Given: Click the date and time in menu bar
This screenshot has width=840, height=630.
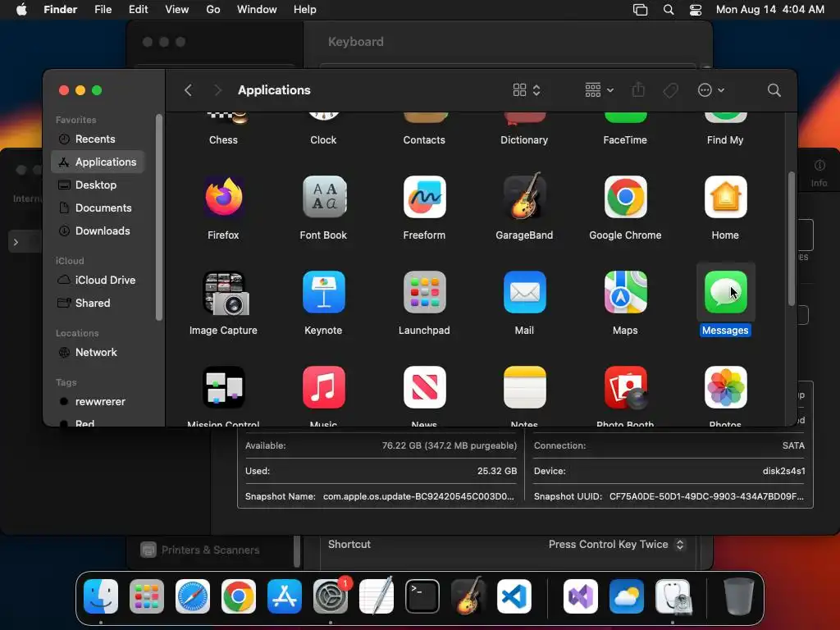Looking at the screenshot, I should pyautogui.click(x=769, y=10).
